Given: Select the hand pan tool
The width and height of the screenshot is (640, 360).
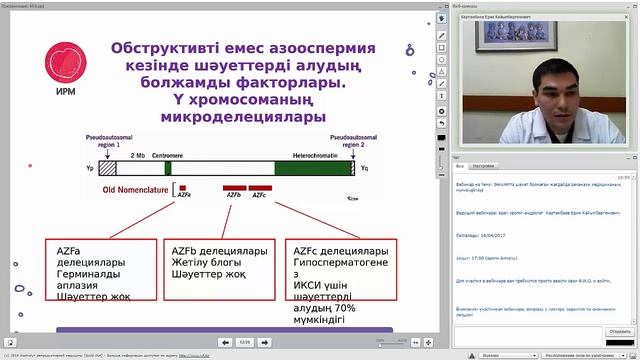Looking at the screenshot, I should (442, 19).
